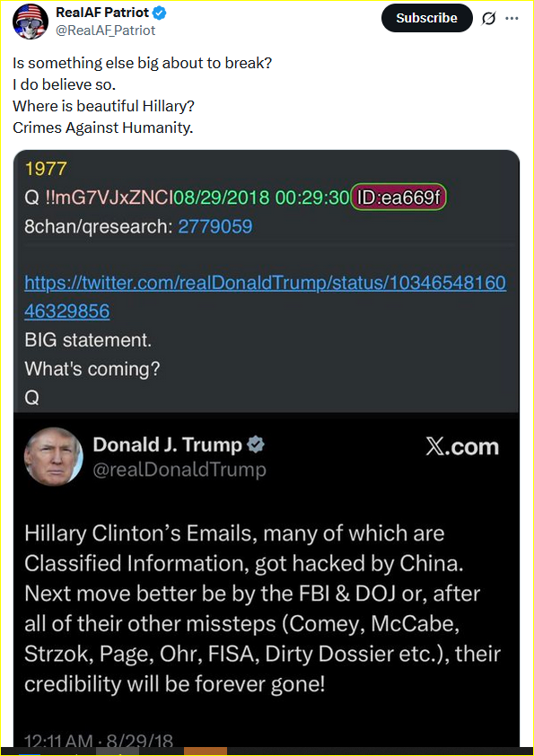The height and width of the screenshot is (756, 534).
Task: Open the three-dot more options menu
Action: click(512, 18)
